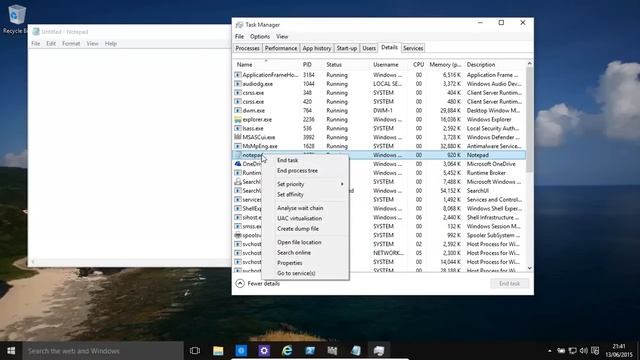
Task: Open the Windows Start button
Action: pyautogui.click(x=11, y=351)
